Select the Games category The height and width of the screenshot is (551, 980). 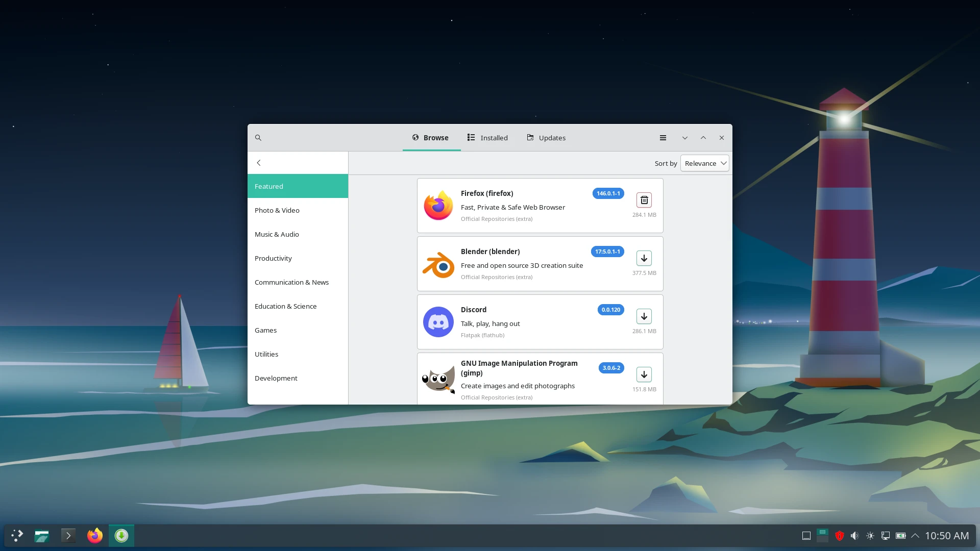click(265, 330)
